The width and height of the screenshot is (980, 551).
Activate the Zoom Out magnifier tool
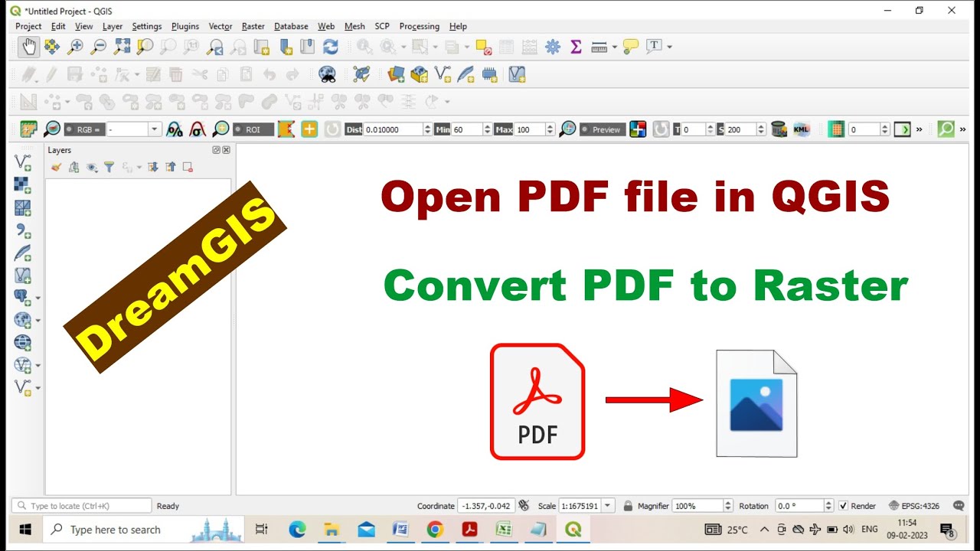98,47
